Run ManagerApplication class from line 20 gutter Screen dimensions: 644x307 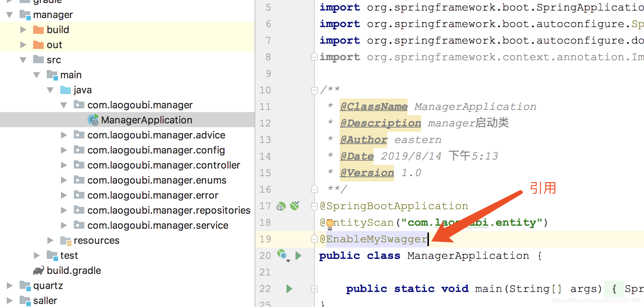298,256
